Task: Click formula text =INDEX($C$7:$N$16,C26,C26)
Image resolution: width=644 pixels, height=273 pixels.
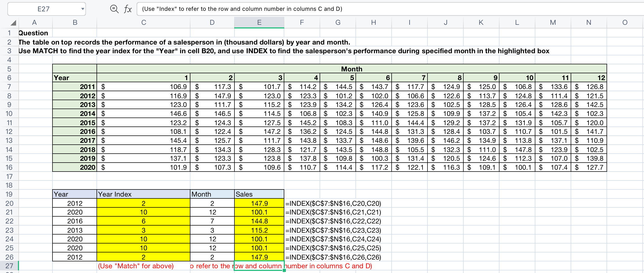Action: click(x=333, y=257)
